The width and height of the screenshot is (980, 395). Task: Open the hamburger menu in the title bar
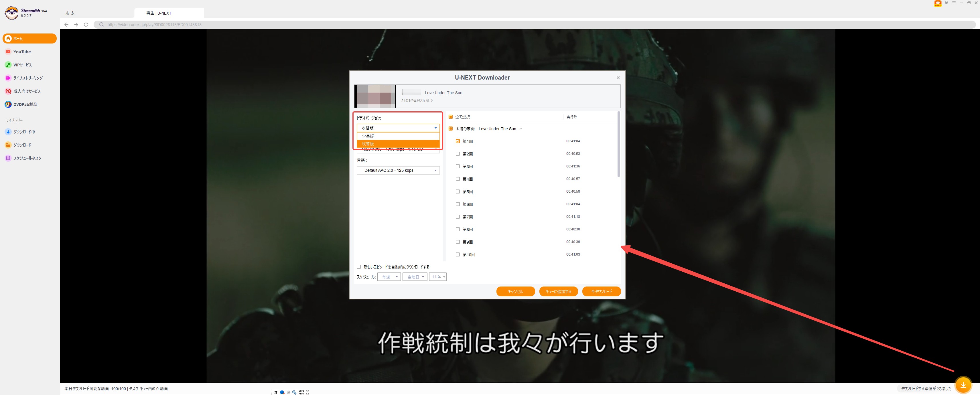(x=954, y=3)
